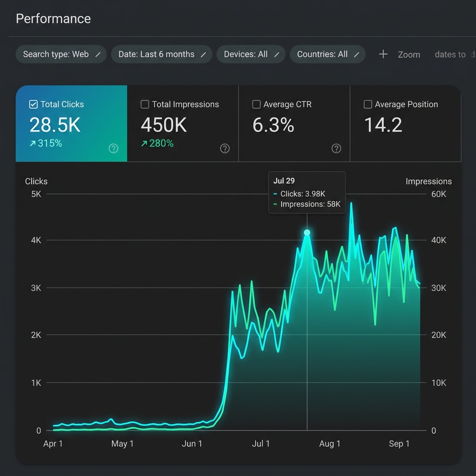Open help icon on Total Clicks card
Image resolution: width=476 pixels, height=476 pixels.
(113, 148)
